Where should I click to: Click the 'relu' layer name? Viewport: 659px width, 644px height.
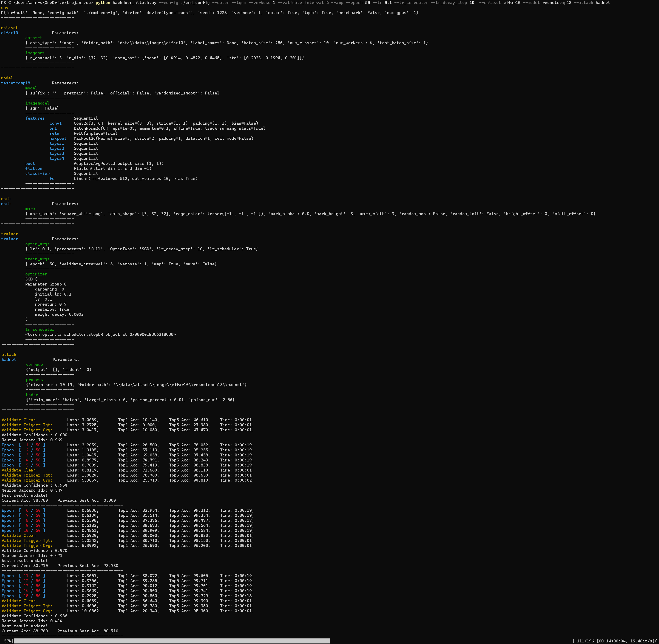click(54, 133)
